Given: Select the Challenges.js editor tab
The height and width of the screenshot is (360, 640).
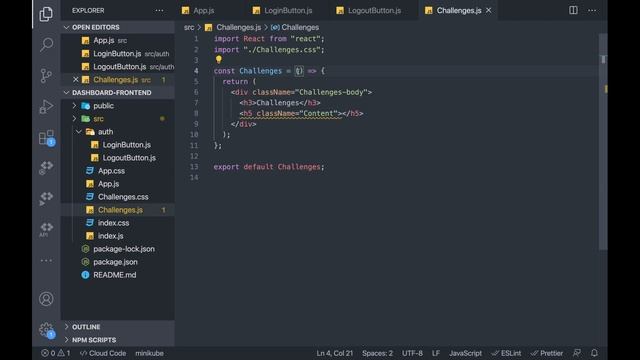Looking at the screenshot, I should point(458,11).
